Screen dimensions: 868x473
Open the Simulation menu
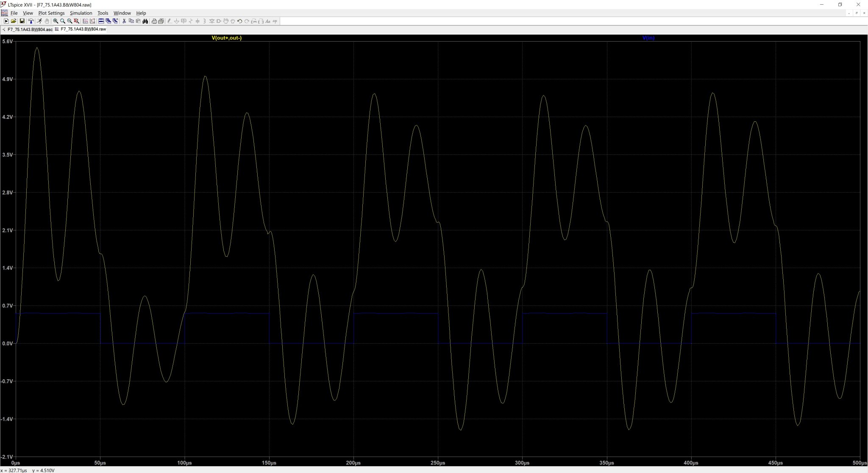point(81,13)
